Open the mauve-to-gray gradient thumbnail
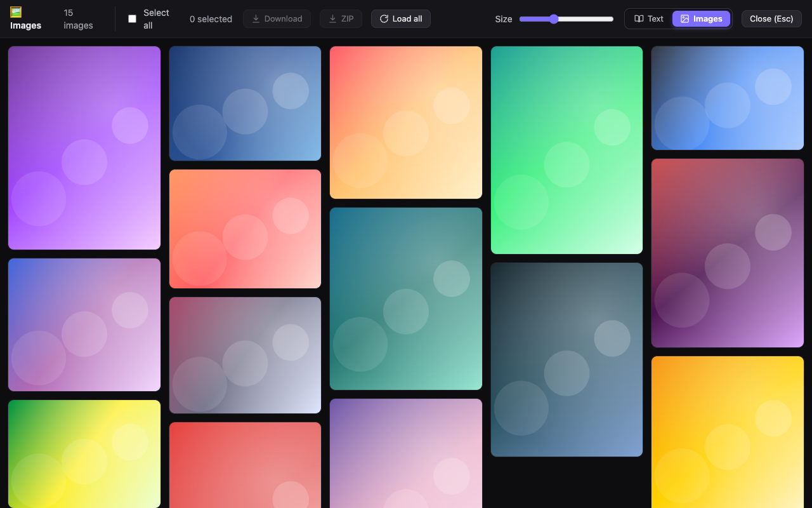 click(245, 355)
